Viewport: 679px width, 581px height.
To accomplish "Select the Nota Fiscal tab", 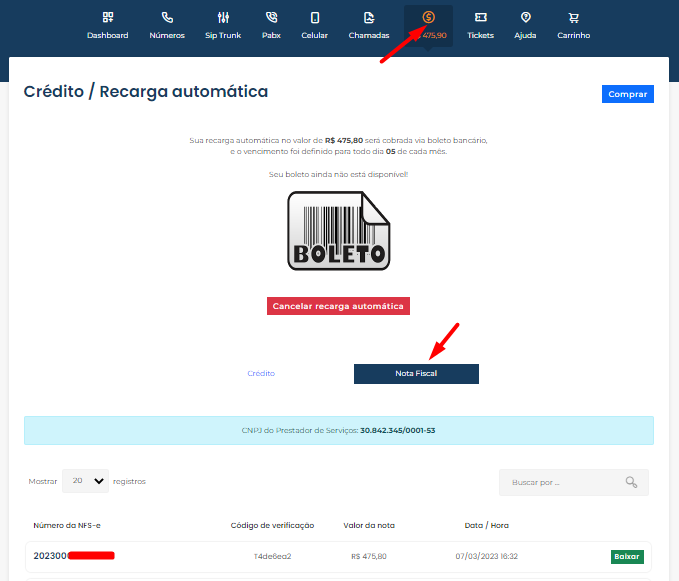I will click(x=416, y=373).
